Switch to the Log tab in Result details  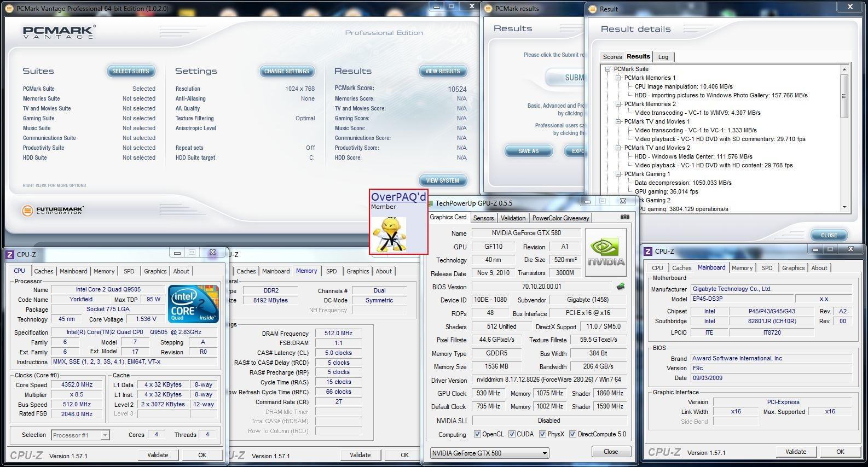click(x=663, y=57)
